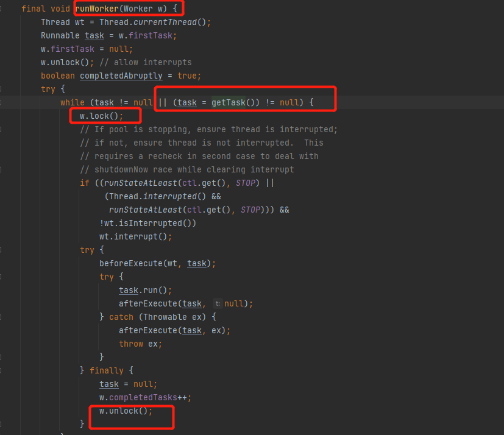504x435 pixels.
Task: Click the 'w.lock();' statement
Action: pos(102,116)
